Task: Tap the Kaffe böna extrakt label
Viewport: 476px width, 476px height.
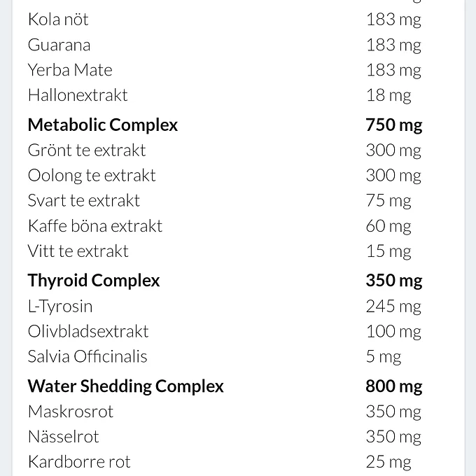Action: tap(95, 226)
